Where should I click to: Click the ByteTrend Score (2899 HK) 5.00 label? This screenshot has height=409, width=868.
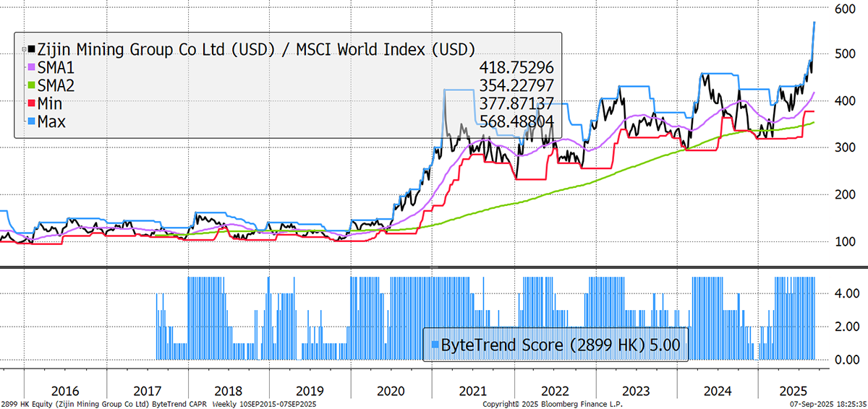[x=561, y=345]
